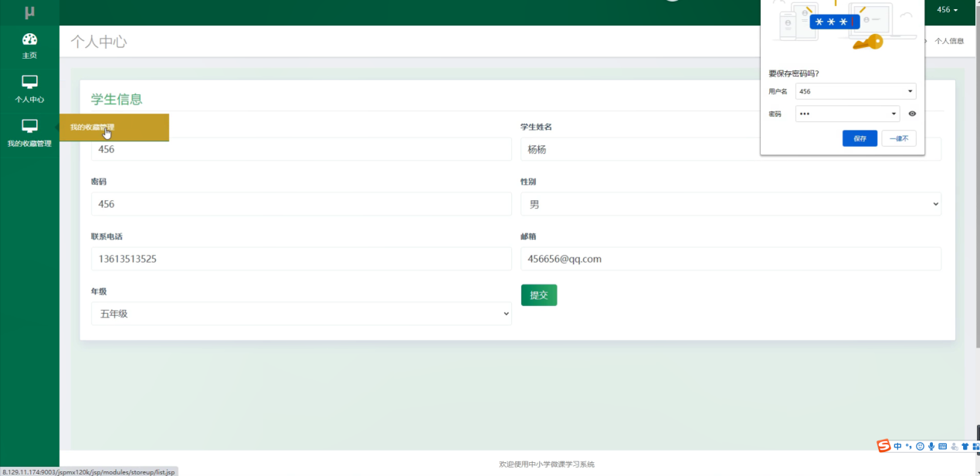Activate Sogou microphone voice input
Screen dimensions: 980x476
tap(931, 447)
